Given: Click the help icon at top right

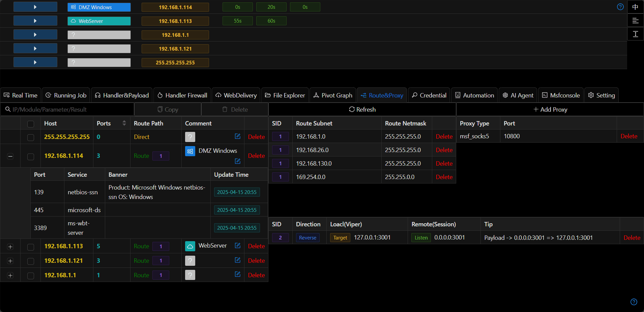Looking at the screenshot, I should (620, 7).
